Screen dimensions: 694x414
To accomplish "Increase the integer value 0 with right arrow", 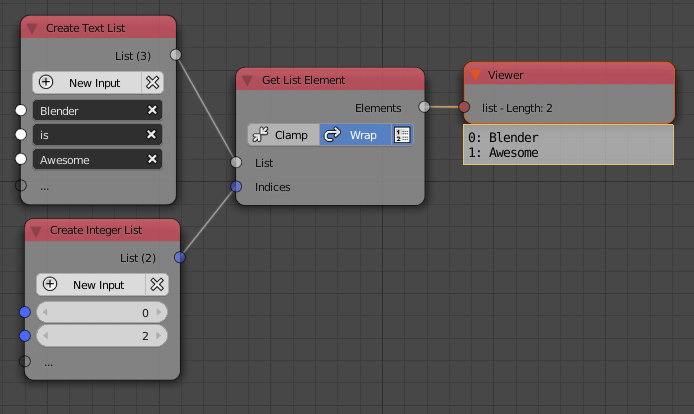I will click(159, 313).
